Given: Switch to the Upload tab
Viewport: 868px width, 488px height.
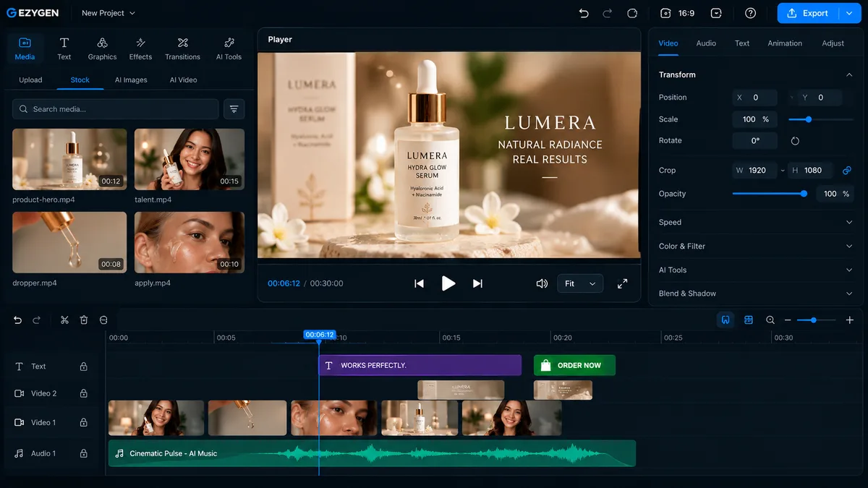Looking at the screenshot, I should (x=30, y=80).
